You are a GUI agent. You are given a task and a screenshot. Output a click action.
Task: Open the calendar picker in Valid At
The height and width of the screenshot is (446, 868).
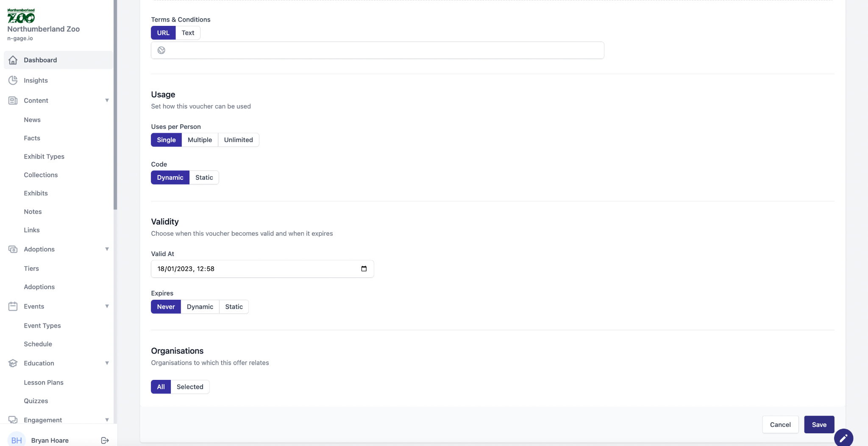coord(364,269)
